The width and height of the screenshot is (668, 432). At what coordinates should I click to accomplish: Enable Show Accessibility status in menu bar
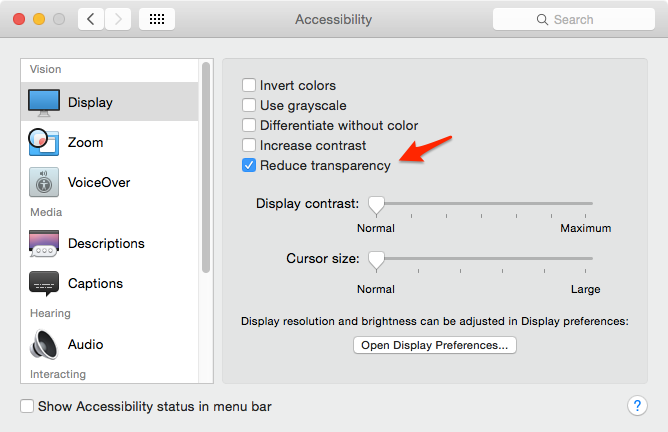(29, 407)
